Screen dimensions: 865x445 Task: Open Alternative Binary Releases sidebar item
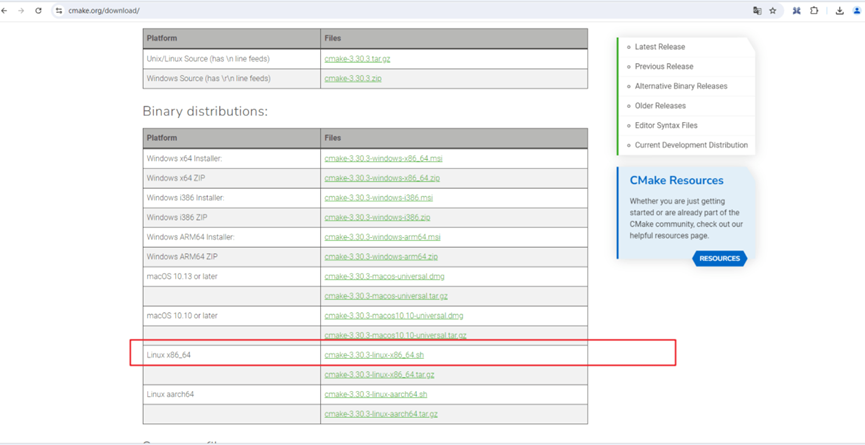point(681,87)
